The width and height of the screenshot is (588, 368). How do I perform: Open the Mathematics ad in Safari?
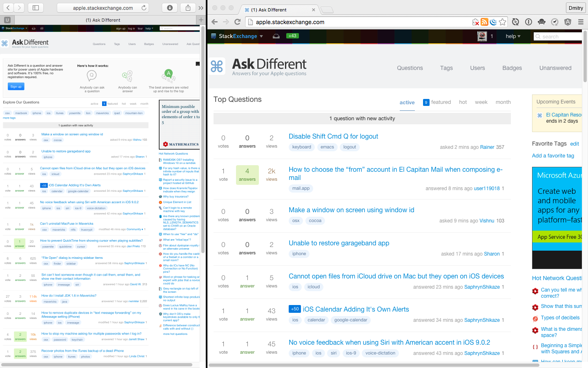point(179,125)
